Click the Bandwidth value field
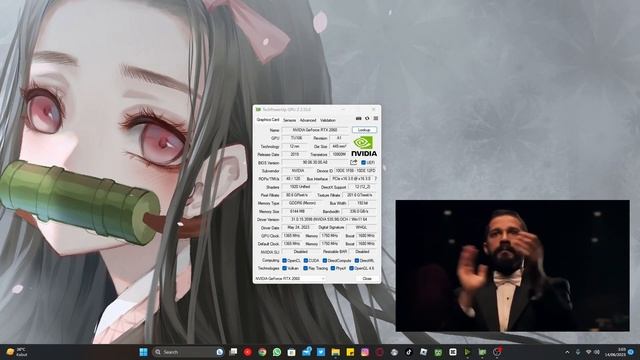640x360 pixels. (359, 211)
